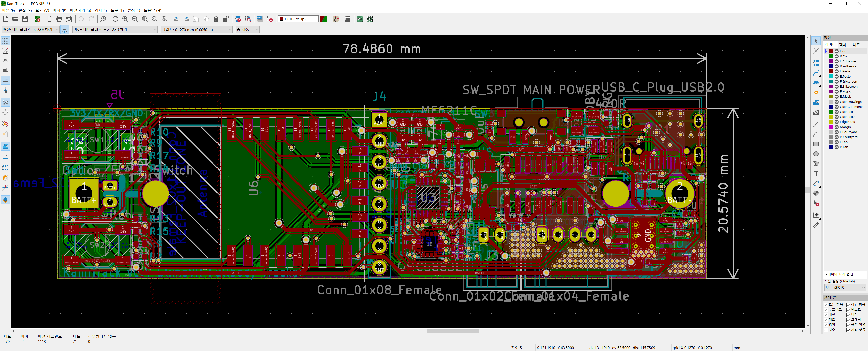Open the design rules checker
Viewport: 868px width, 351px height.
(x=269, y=19)
